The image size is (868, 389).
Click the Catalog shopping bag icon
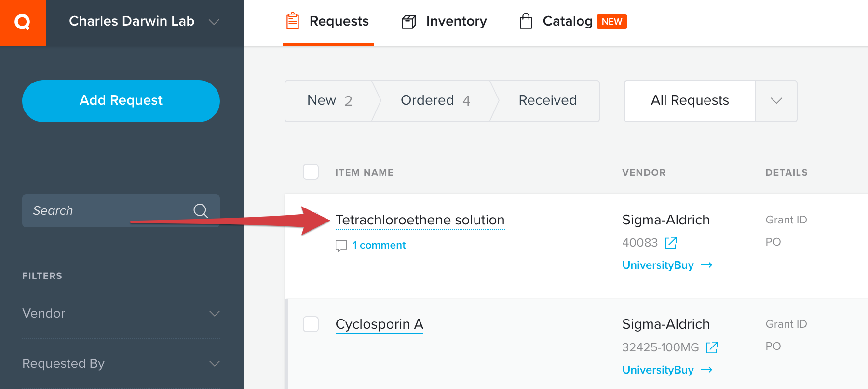pyautogui.click(x=526, y=21)
